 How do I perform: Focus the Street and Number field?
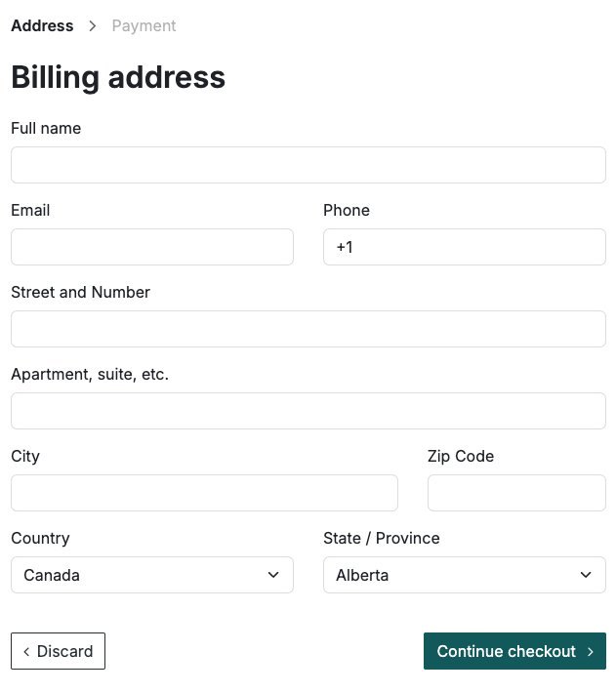point(308,329)
